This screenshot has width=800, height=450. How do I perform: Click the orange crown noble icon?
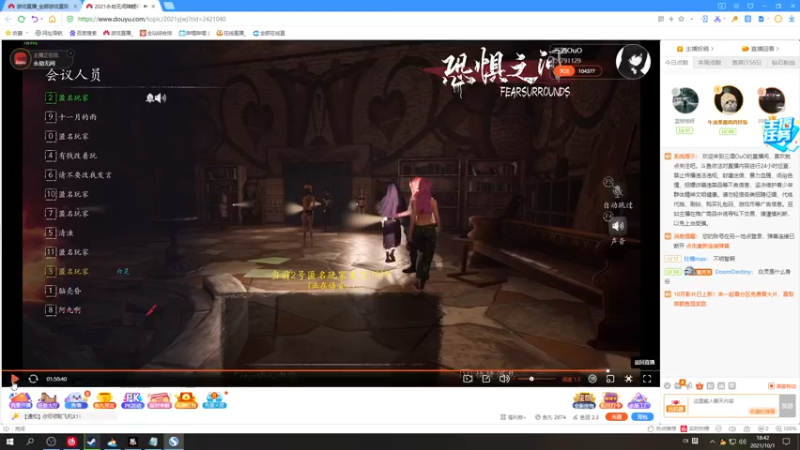click(699, 386)
